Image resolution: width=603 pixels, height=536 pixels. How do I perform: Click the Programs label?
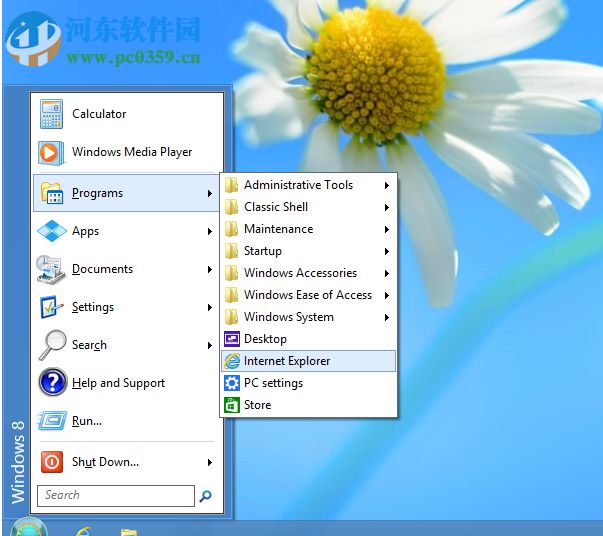[x=97, y=193]
